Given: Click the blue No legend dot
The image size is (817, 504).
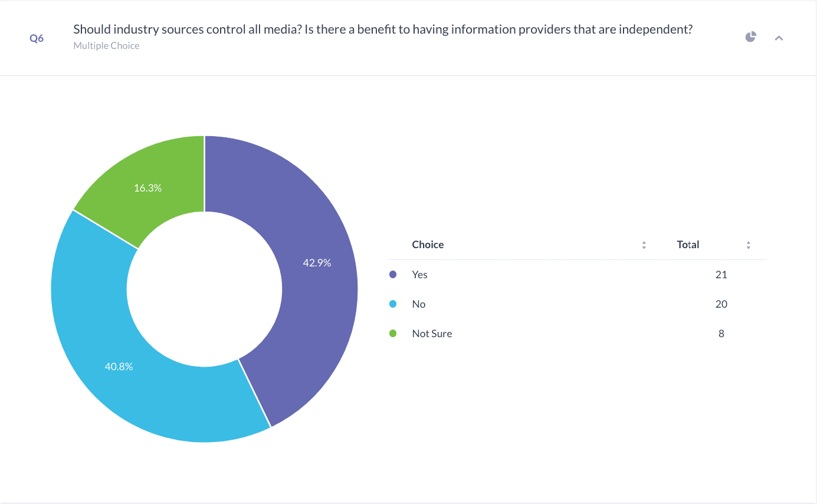Looking at the screenshot, I should point(393,304).
